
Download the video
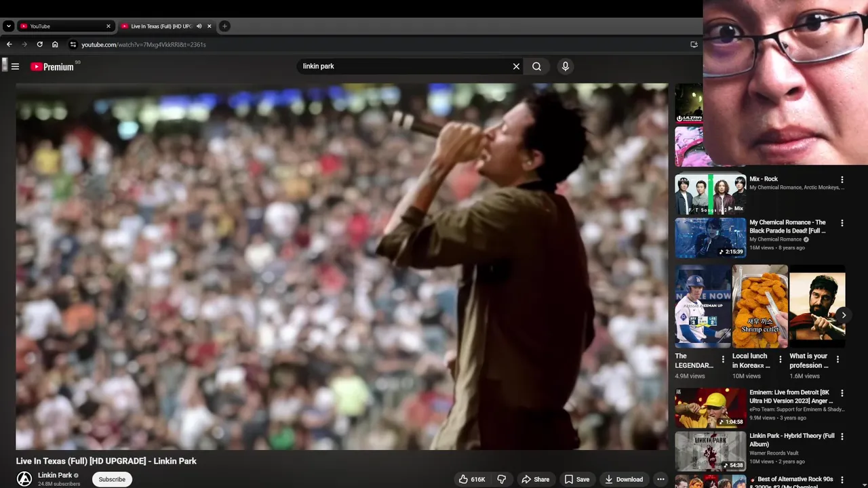click(624, 479)
